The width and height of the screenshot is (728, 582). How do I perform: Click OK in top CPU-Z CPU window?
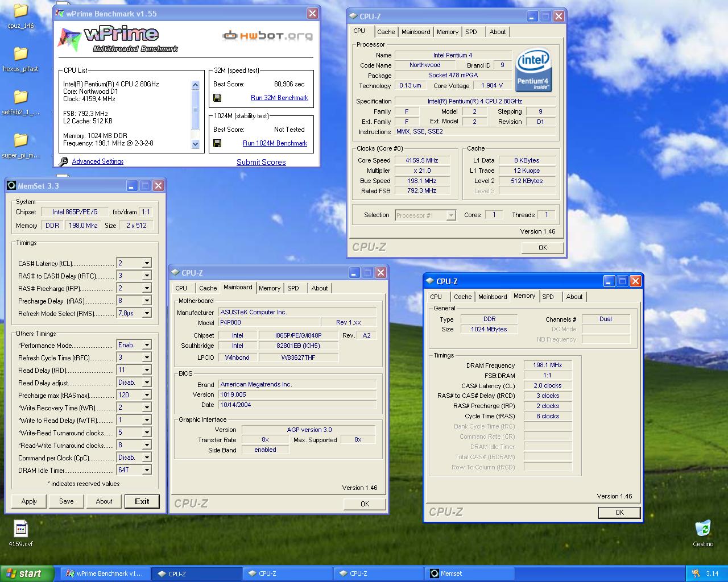[x=543, y=247]
